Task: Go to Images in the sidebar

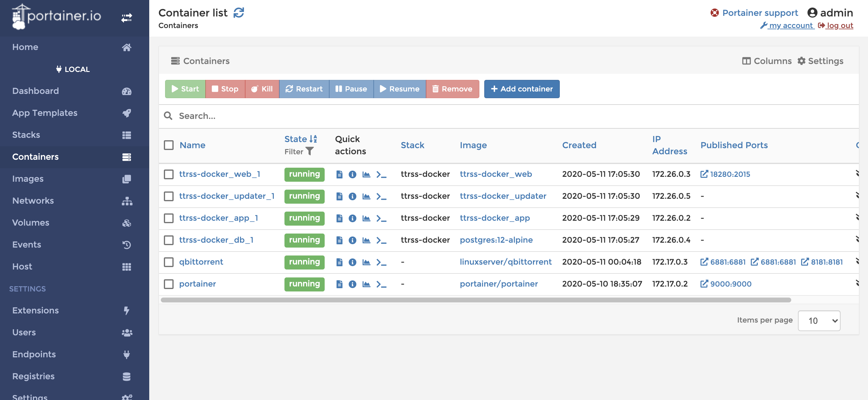Action: pos(28,179)
